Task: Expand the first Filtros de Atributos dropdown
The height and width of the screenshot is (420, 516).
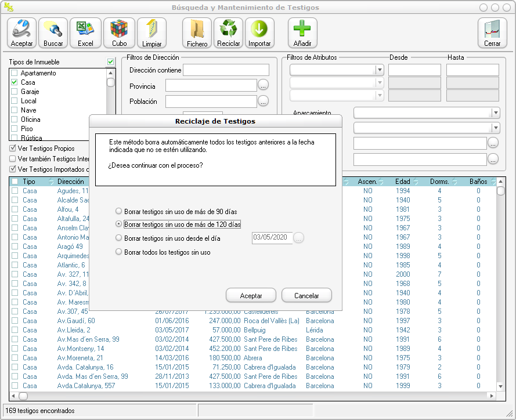Action: point(380,70)
